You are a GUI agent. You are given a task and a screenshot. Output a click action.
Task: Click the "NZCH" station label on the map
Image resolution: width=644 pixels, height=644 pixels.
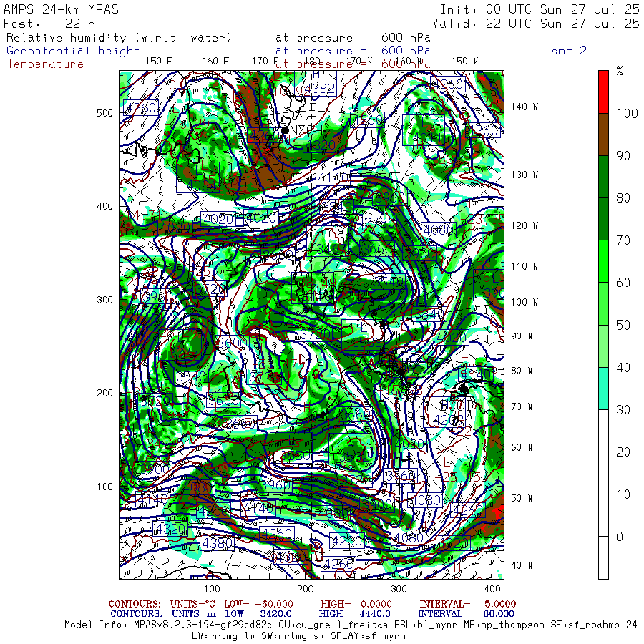click(x=307, y=130)
